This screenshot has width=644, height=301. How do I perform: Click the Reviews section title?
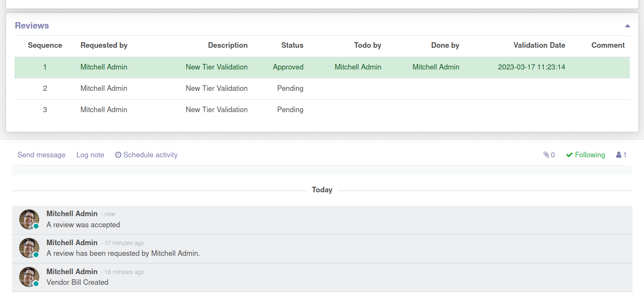tap(32, 26)
